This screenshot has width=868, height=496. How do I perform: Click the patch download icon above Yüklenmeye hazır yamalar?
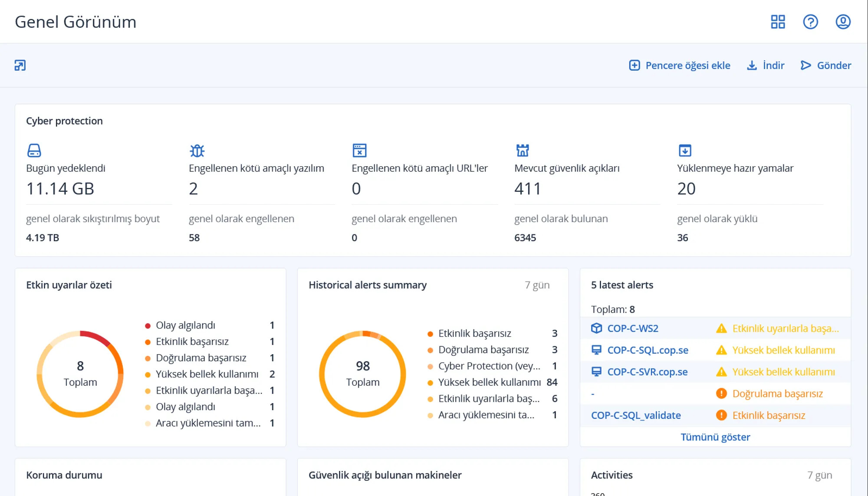(685, 151)
